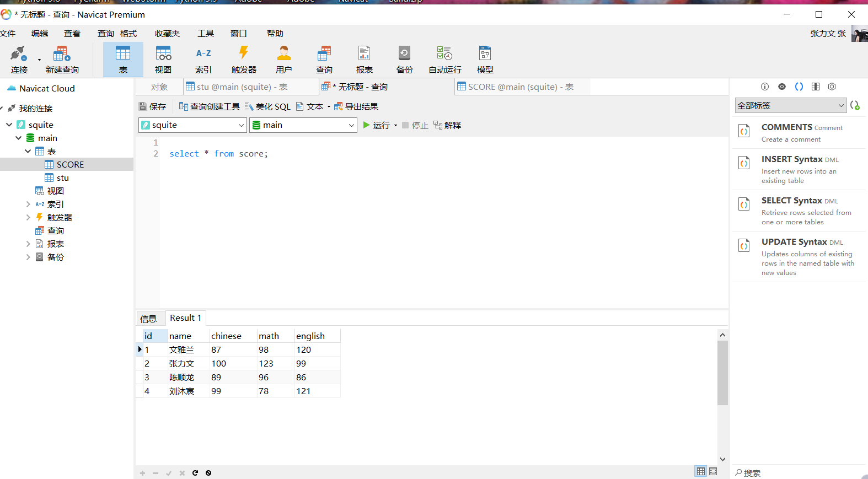Click the 搜索 search field

(800, 473)
